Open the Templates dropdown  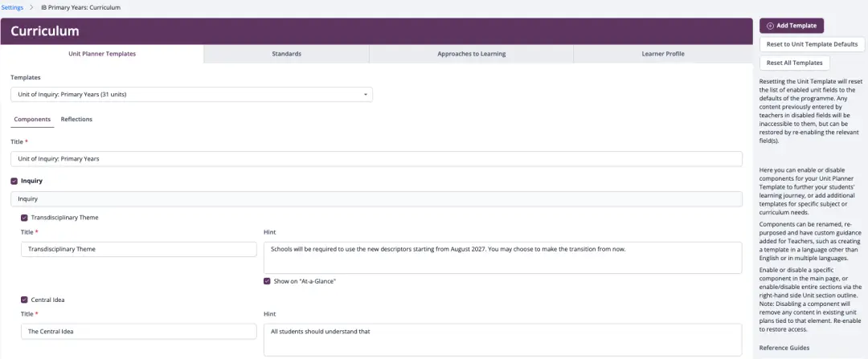click(x=191, y=95)
